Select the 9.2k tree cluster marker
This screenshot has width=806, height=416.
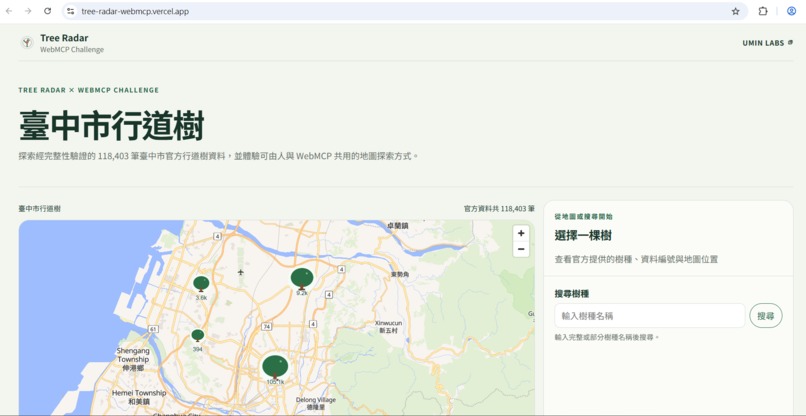tap(302, 279)
